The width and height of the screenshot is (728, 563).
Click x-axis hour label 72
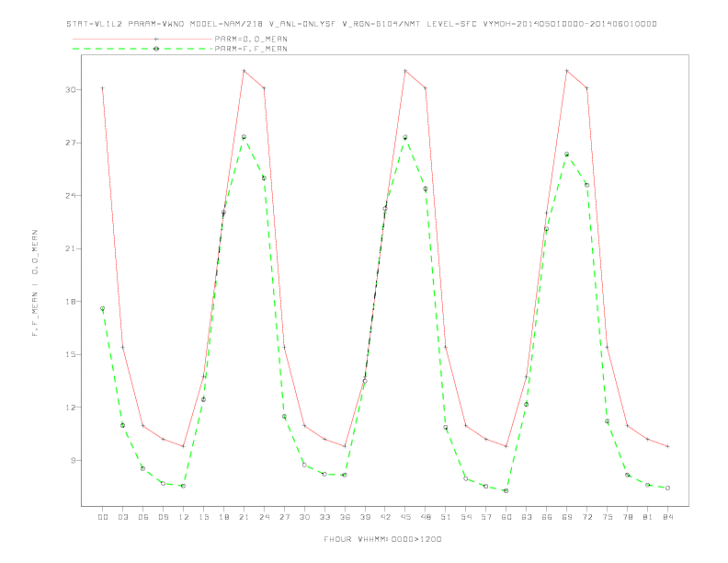pyautogui.click(x=586, y=517)
